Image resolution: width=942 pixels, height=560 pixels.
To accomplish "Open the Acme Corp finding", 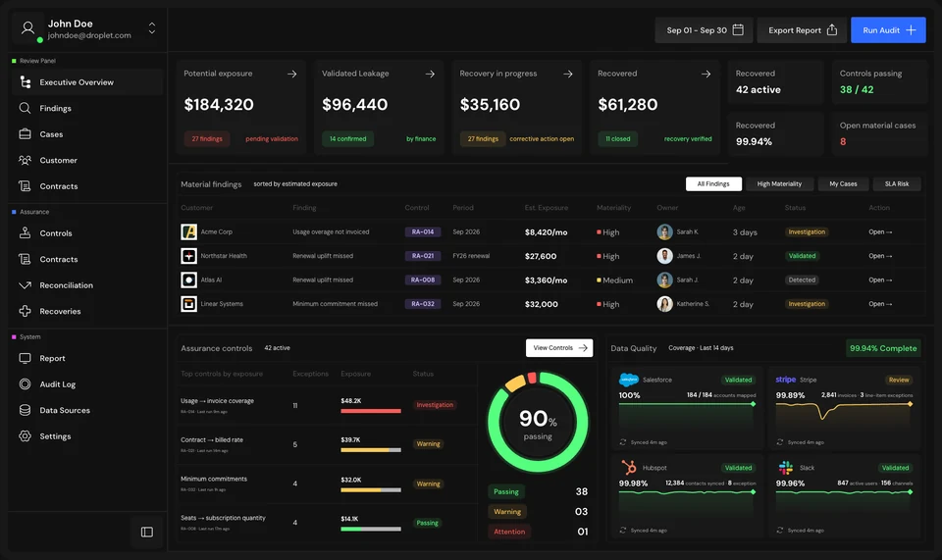I will [880, 231].
